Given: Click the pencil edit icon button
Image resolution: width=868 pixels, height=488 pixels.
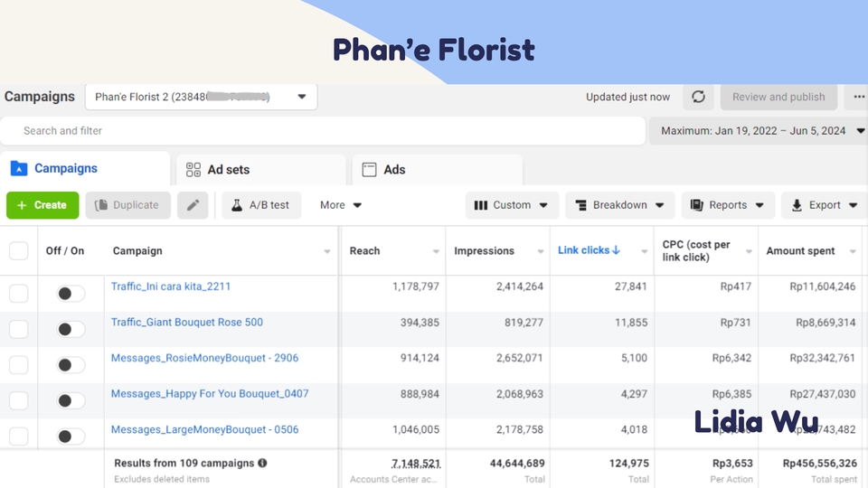Looking at the screenshot, I should 193,205.
